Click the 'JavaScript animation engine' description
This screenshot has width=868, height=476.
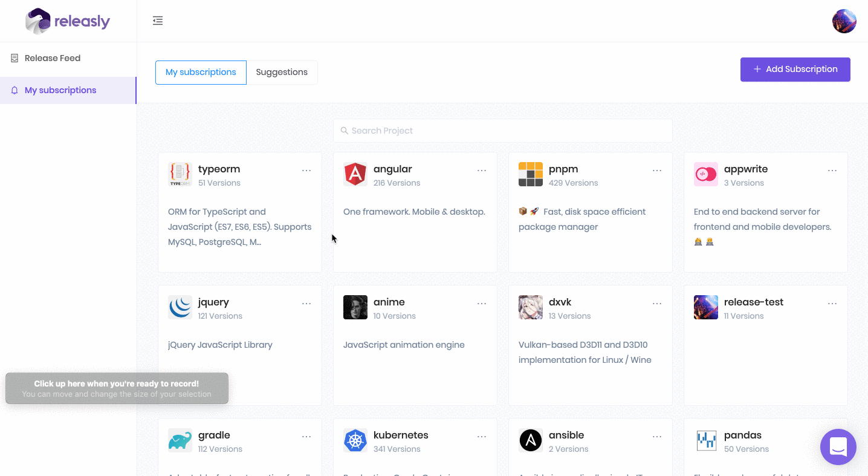click(404, 345)
